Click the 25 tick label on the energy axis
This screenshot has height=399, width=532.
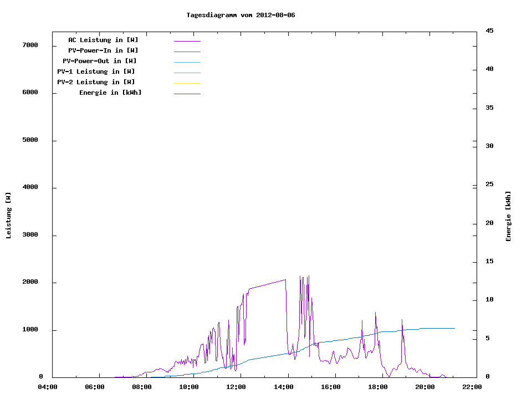(489, 184)
